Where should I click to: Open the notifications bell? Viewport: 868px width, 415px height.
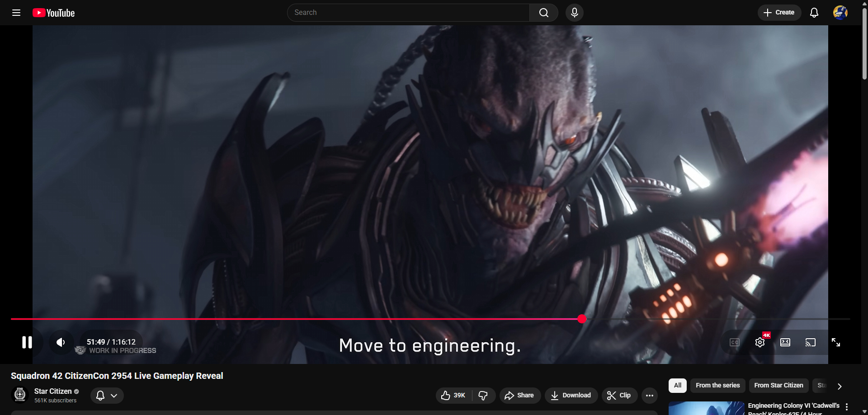click(x=814, y=13)
